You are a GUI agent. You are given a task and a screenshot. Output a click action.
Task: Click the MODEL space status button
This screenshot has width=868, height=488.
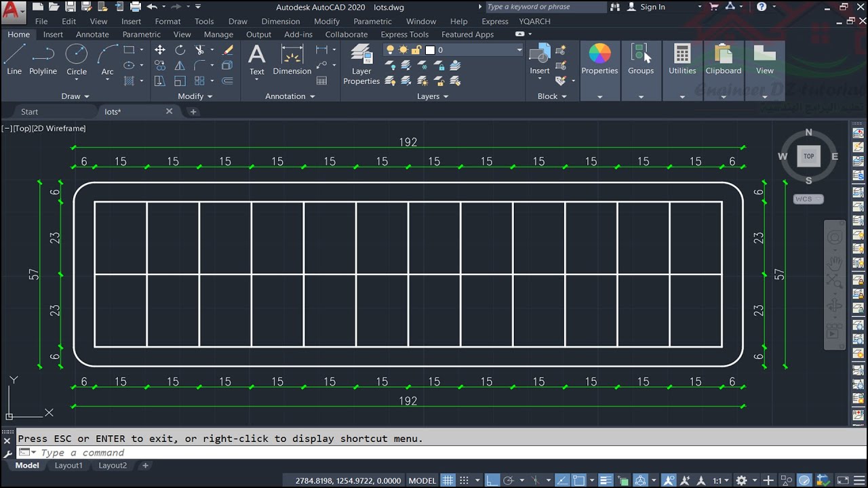(x=422, y=481)
